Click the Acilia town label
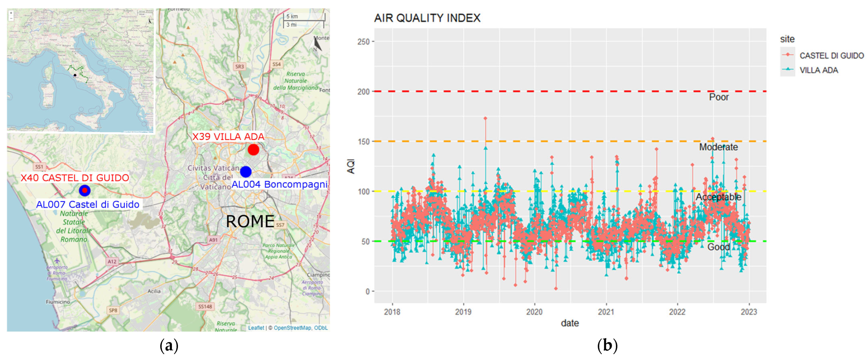Viewport: 868px width, 360px height. tap(154, 291)
